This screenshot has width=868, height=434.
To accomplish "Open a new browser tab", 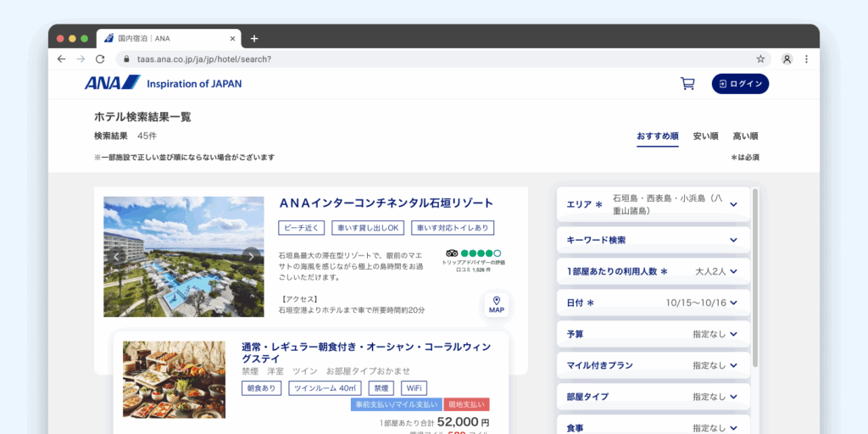I will [254, 38].
